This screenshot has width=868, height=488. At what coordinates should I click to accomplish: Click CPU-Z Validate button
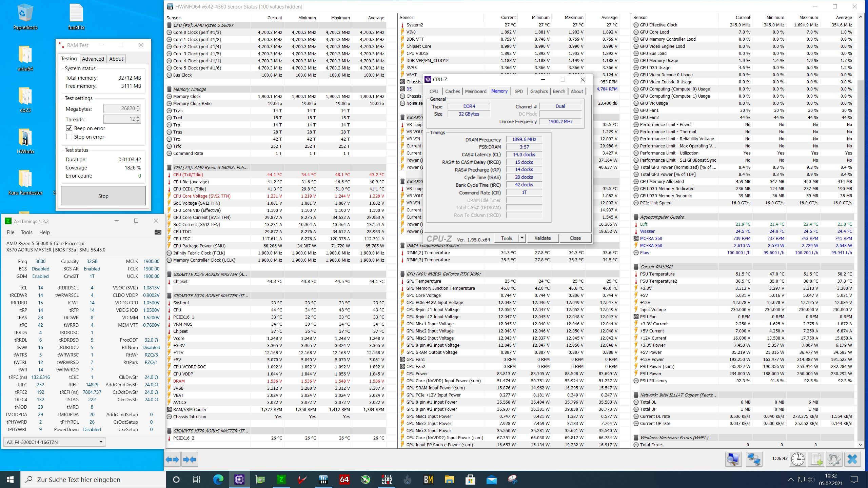pos(542,238)
